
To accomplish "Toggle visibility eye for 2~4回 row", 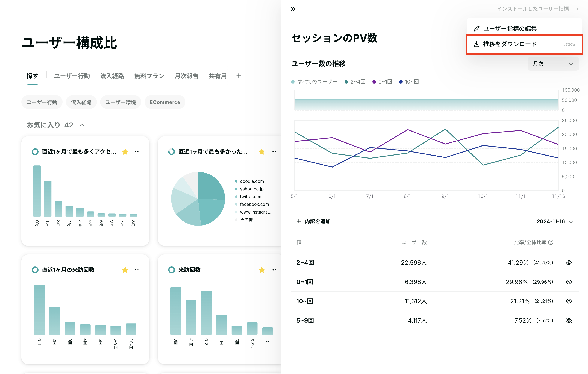I will 569,263.
